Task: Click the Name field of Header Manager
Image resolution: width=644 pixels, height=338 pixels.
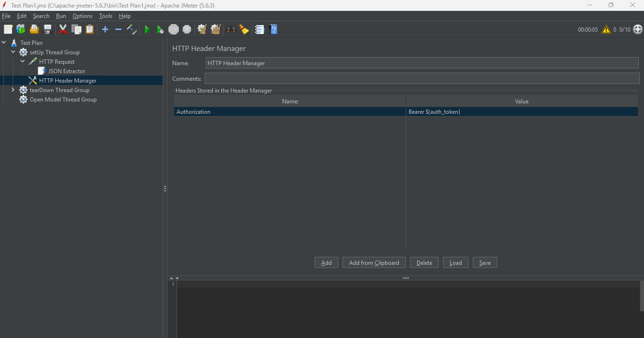Action: point(422,63)
